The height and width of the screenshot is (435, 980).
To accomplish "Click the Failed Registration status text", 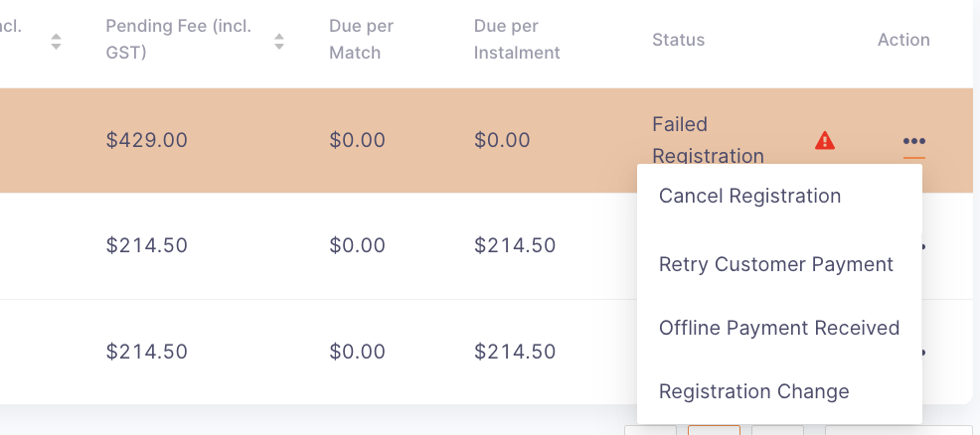I will click(x=708, y=140).
